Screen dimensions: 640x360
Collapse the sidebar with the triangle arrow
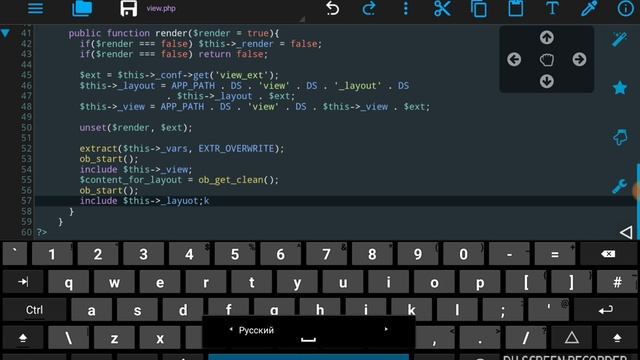(x=626, y=233)
